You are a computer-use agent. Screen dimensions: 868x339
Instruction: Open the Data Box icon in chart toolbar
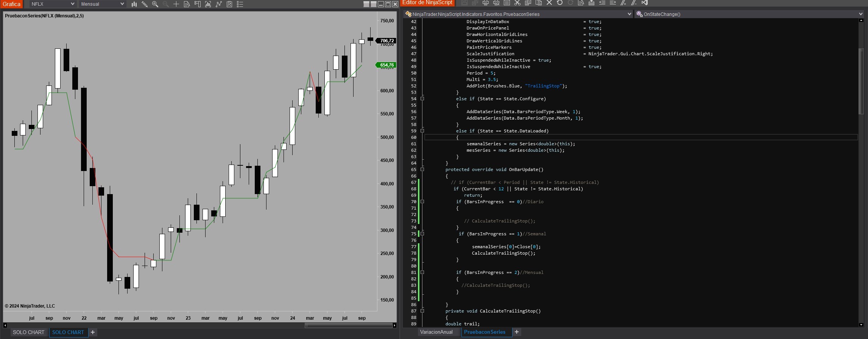(x=187, y=4)
